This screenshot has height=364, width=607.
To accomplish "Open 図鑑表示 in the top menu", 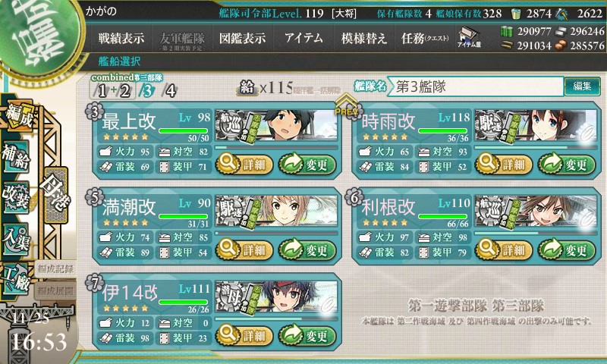I will point(242,38).
